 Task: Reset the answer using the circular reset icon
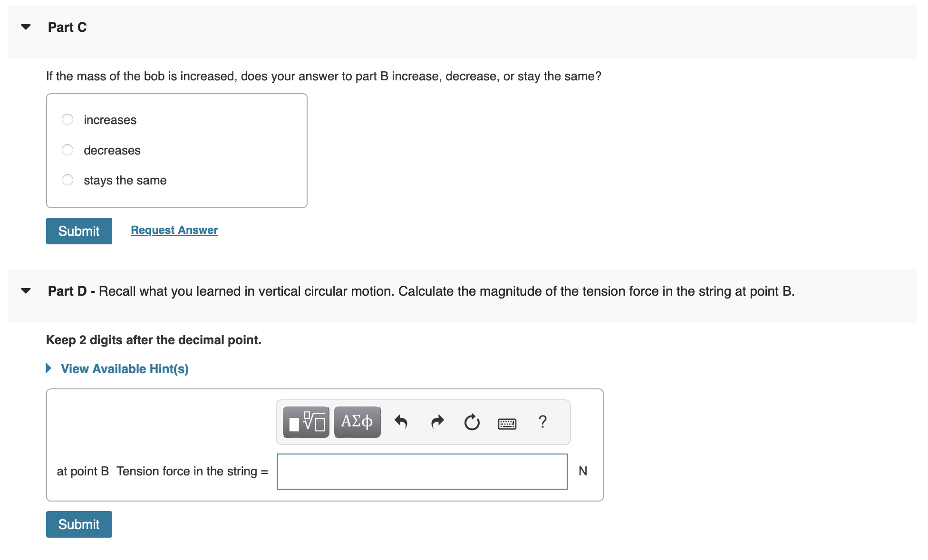(x=472, y=422)
